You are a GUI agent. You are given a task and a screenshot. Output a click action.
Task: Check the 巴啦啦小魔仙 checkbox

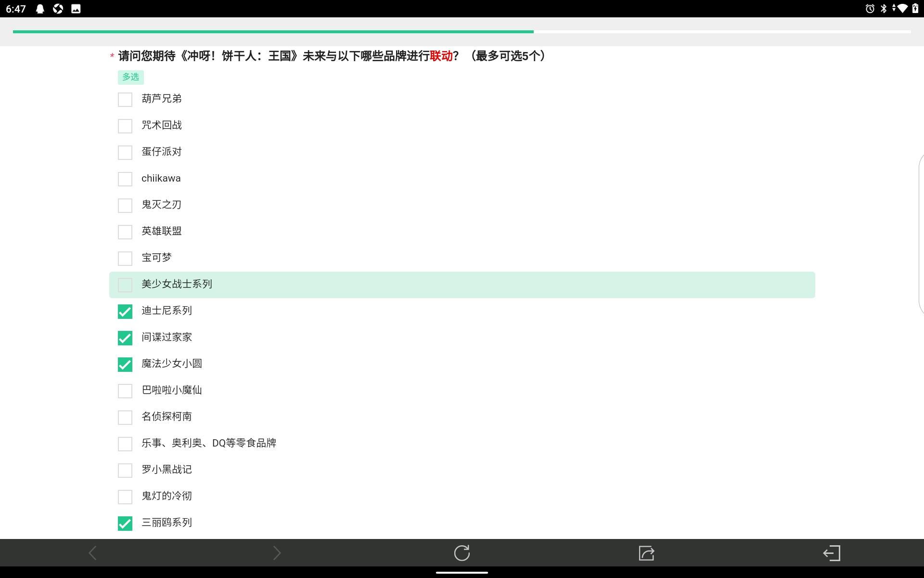pyautogui.click(x=125, y=391)
